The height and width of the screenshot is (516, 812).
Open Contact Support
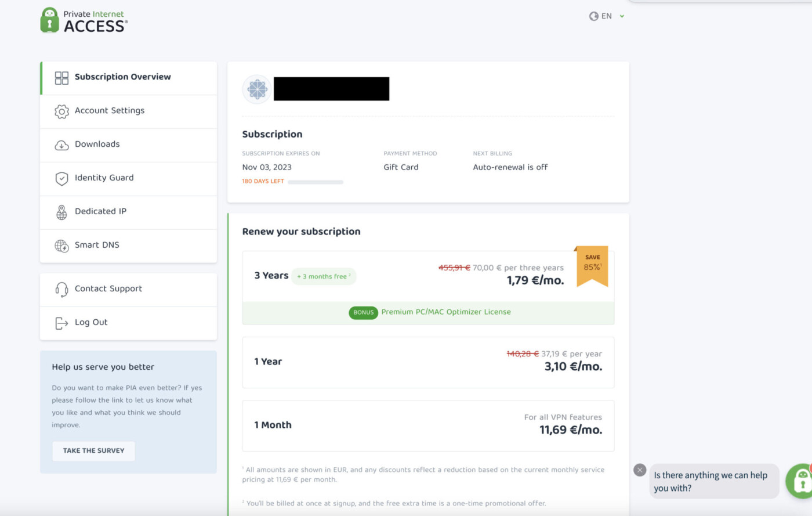(x=128, y=290)
